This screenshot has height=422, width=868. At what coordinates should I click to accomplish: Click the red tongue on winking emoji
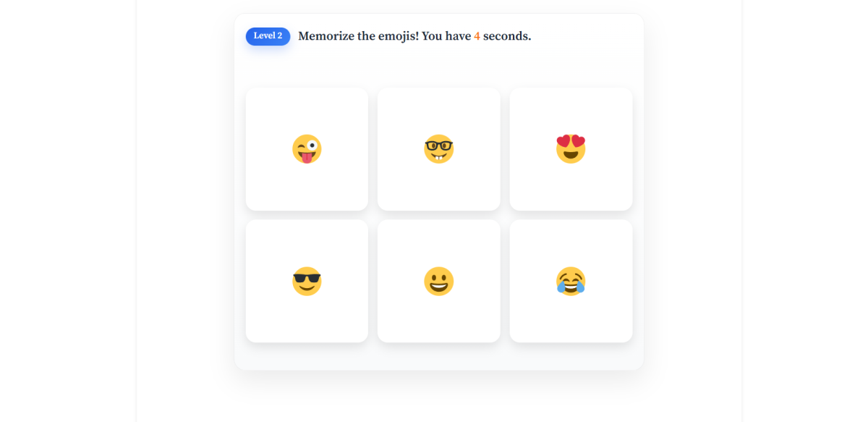point(307,157)
